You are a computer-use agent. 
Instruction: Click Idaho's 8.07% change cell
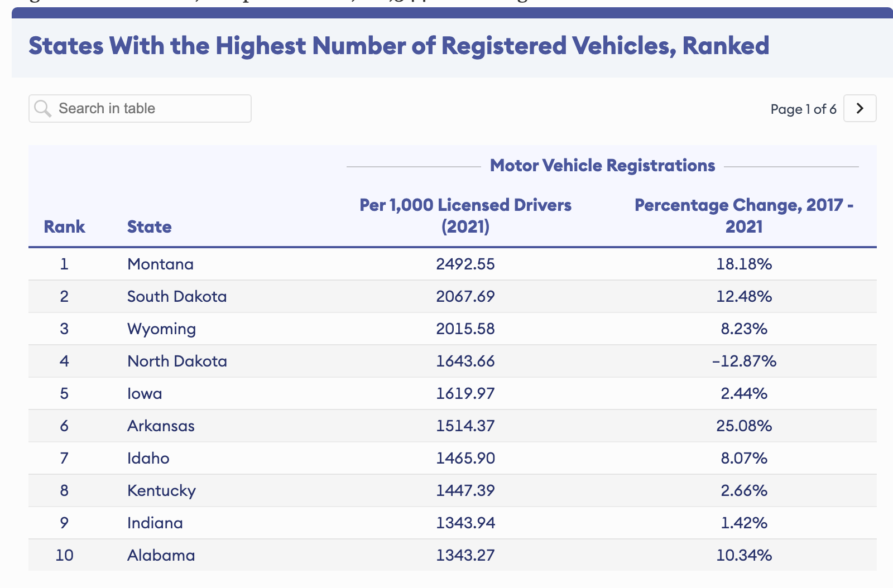(744, 458)
